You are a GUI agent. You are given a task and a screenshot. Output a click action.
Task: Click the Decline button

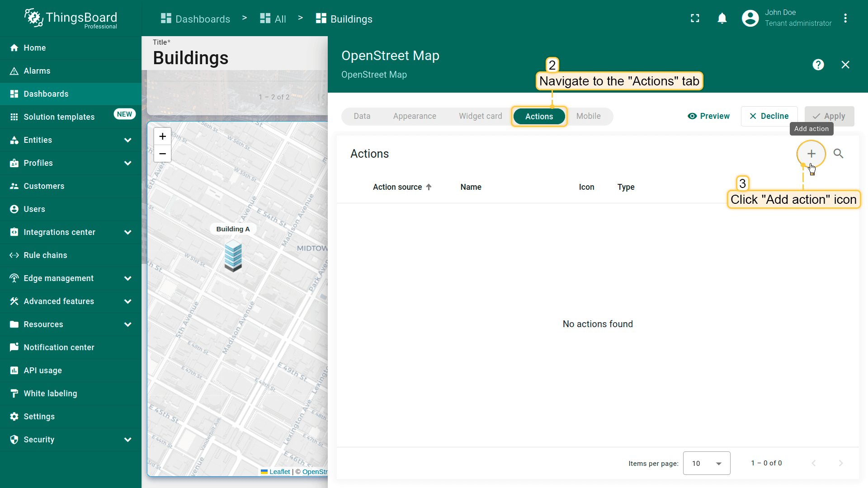pos(769,116)
